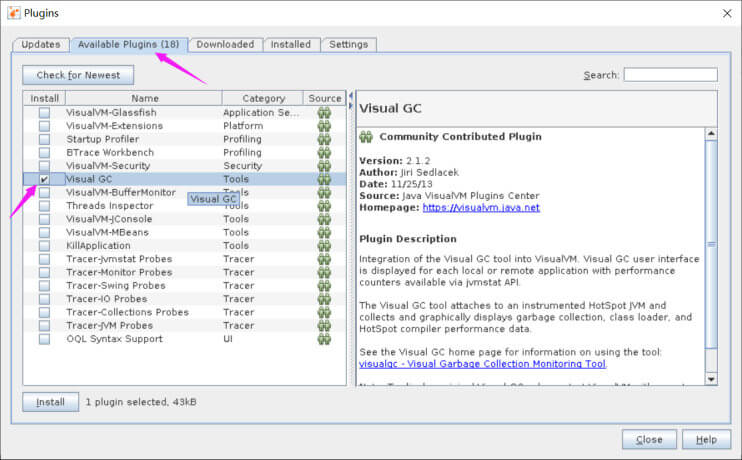Click the source icon in the Tracer-Collections Probes row
The image size is (742, 460).
(x=324, y=312)
